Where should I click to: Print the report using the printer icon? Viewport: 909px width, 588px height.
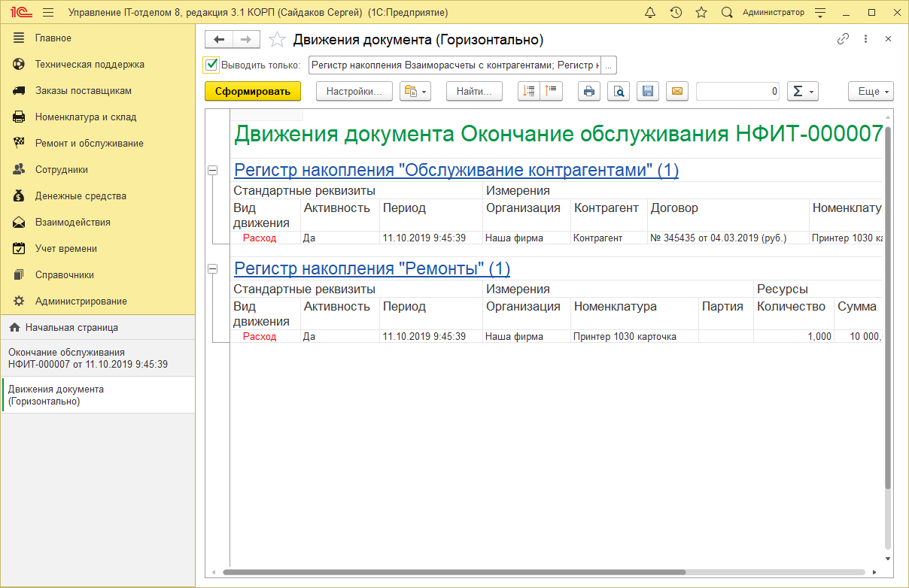pyautogui.click(x=589, y=91)
